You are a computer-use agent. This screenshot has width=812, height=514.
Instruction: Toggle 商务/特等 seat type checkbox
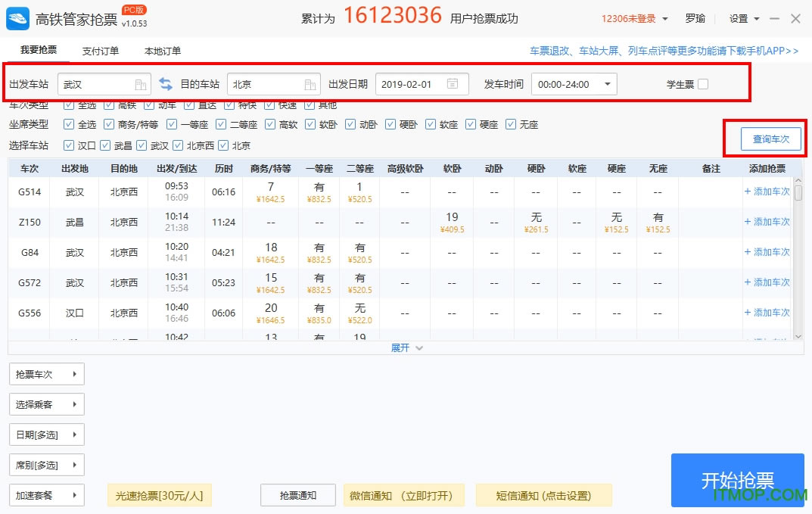pyautogui.click(x=109, y=124)
